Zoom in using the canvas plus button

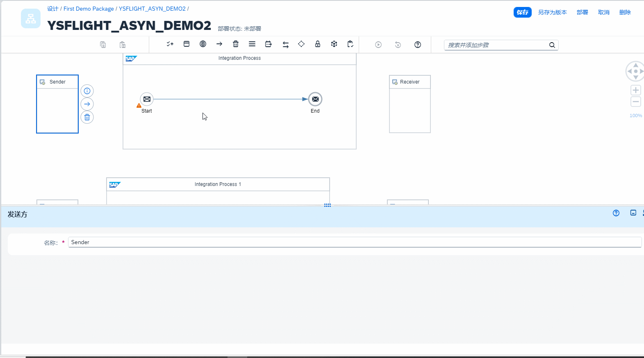tap(636, 90)
